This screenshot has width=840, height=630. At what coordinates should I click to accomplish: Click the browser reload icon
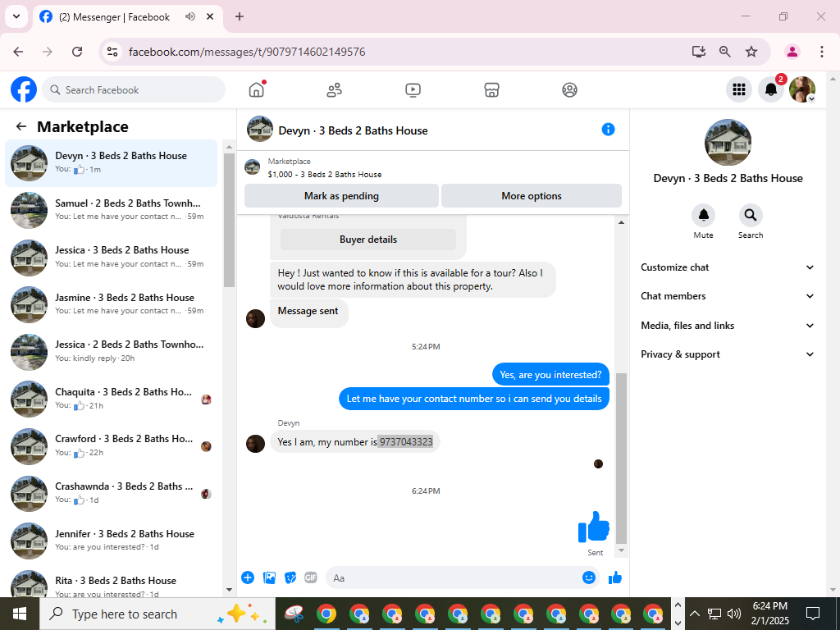pos(77,52)
